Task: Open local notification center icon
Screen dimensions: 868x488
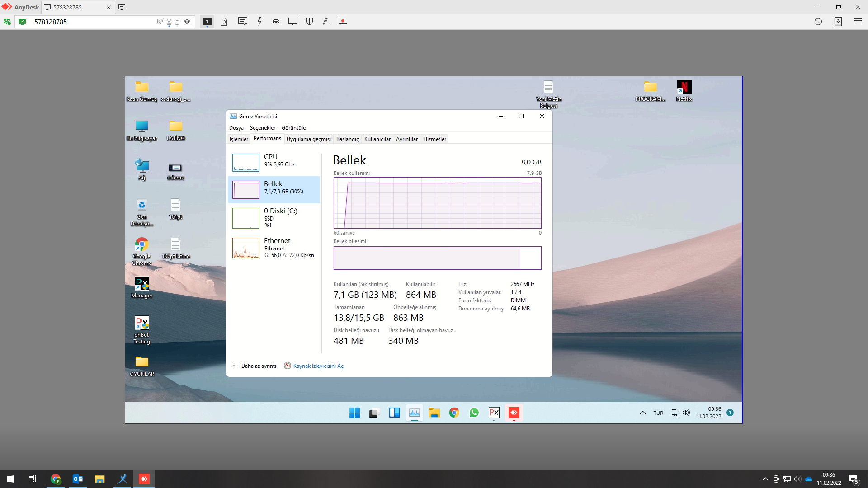Action: pyautogui.click(x=854, y=479)
